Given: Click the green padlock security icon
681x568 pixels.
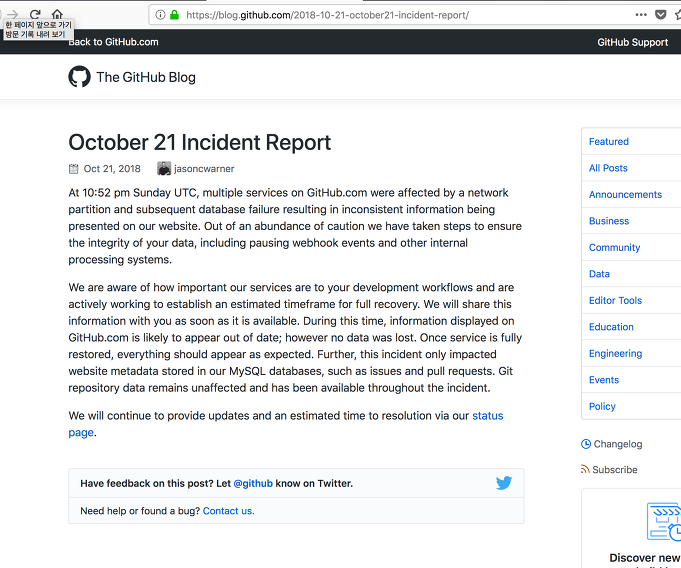Looking at the screenshot, I should pyautogui.click(x=175, y=15).
